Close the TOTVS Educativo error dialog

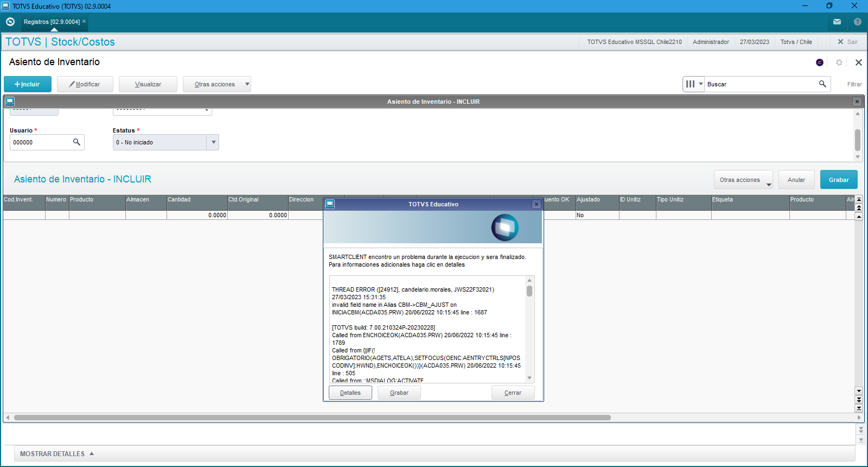536,204
